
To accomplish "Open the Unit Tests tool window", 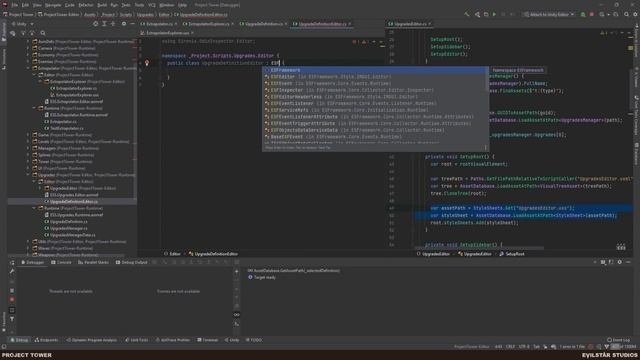I will (x=136, y=340).
